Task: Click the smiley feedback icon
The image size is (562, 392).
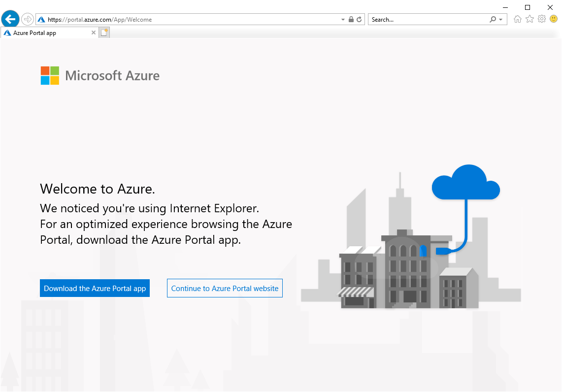Action: click(x=554, y=19)
